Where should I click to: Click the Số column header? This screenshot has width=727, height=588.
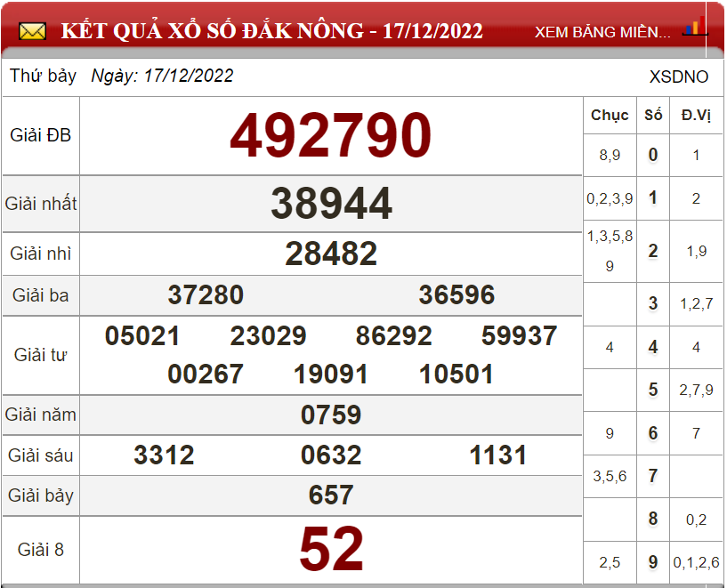pyautogui.click(x=653, y=116)
